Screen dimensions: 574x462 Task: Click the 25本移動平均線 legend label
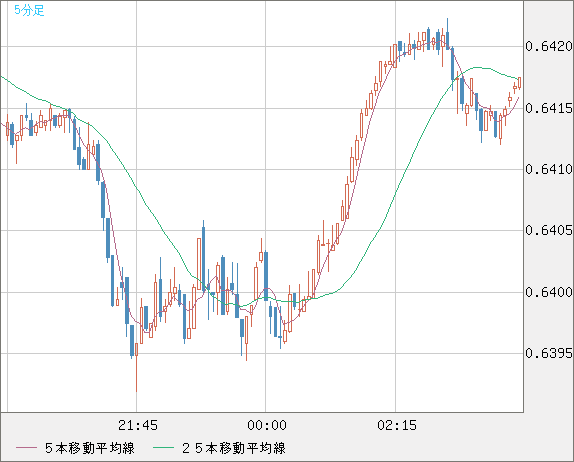[234, 448]
